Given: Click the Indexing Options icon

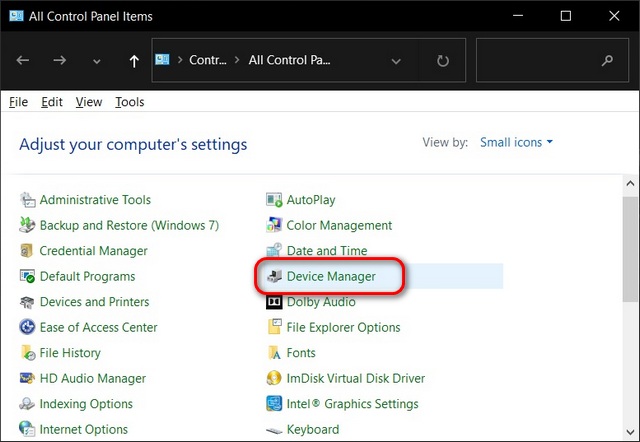Looking at the screenshot, I should point(27,404).
